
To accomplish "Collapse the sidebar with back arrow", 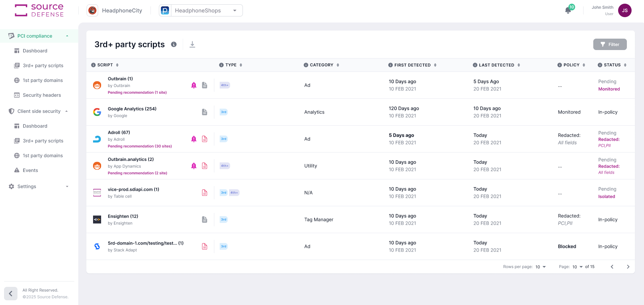I will [11, 294].
